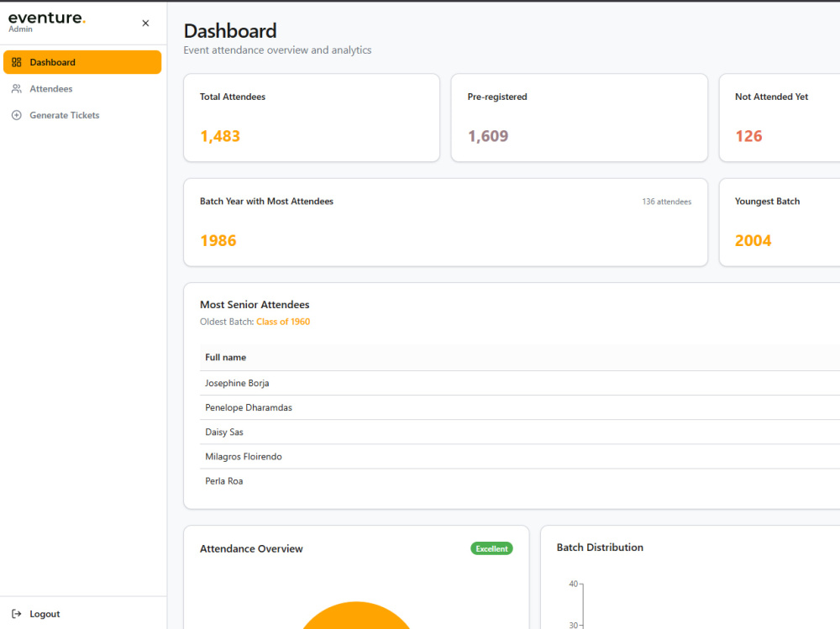Click 'Class of 1960' text
Viewport: 840px width, 629px height.
(283, 322)
